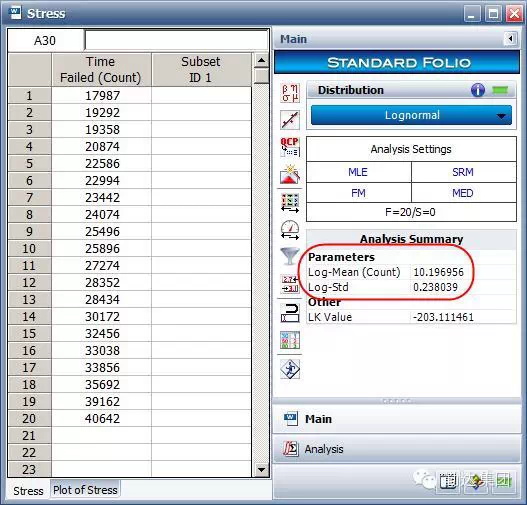Viewport: 527px width, 505px height.
Task: Collapse the Main panel with arrow
Action: pos(511,39)
